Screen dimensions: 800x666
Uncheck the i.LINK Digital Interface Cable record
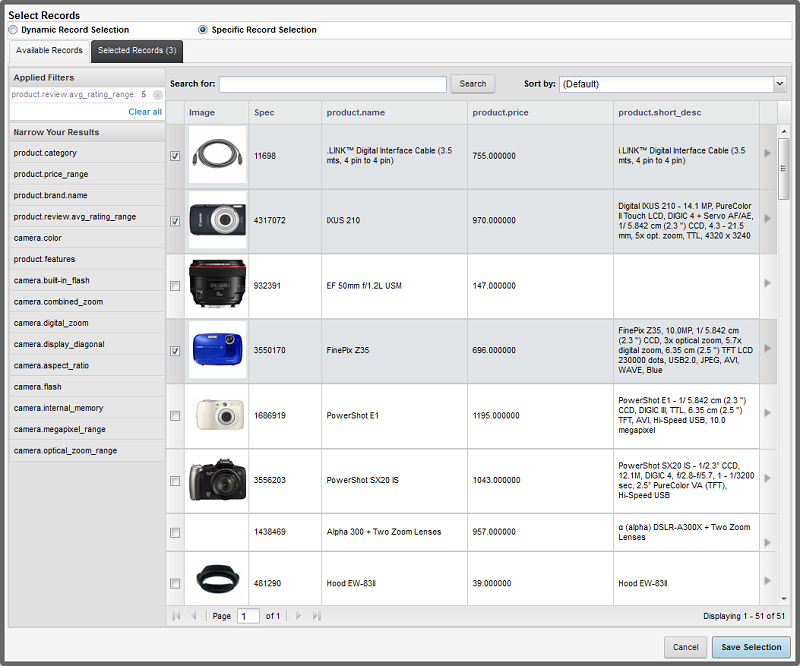(x=175, y=156)
